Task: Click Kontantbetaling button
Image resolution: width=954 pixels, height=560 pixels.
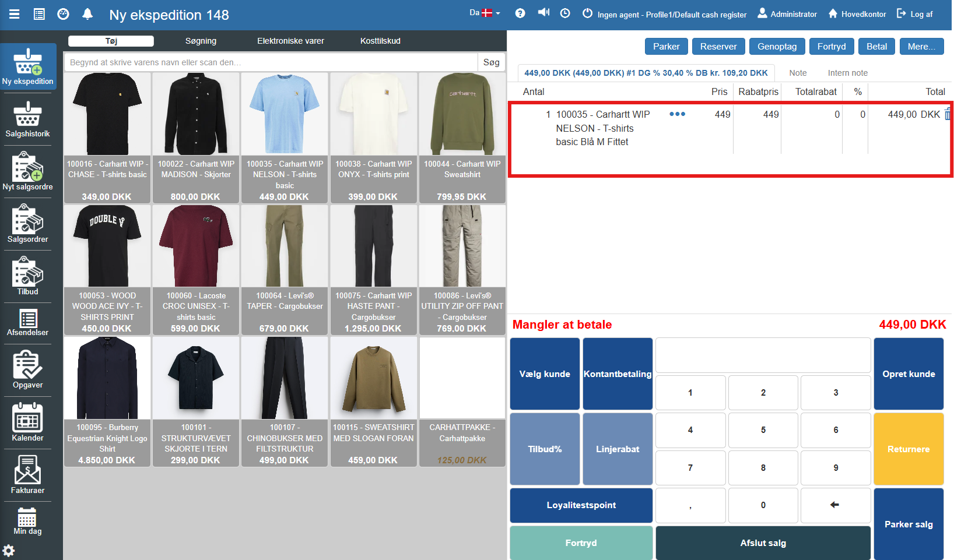Action: tap(618, 374)
